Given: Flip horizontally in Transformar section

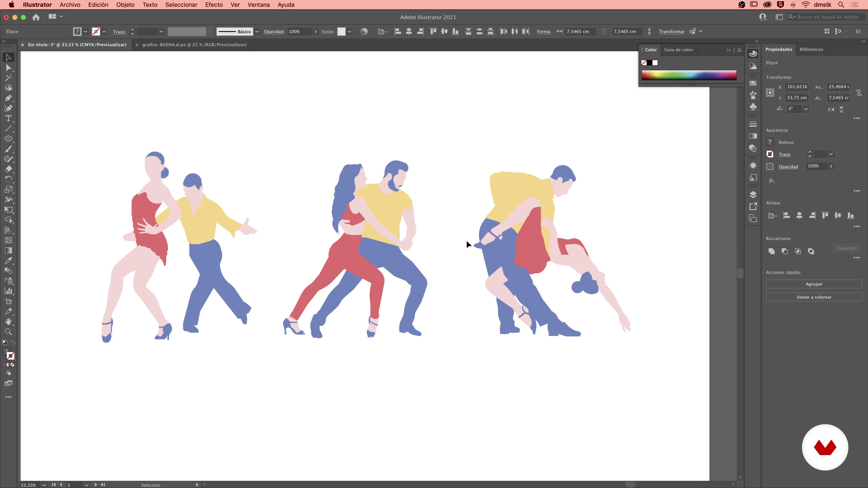Looking at the screenshot, I should (x=831, y=109).
